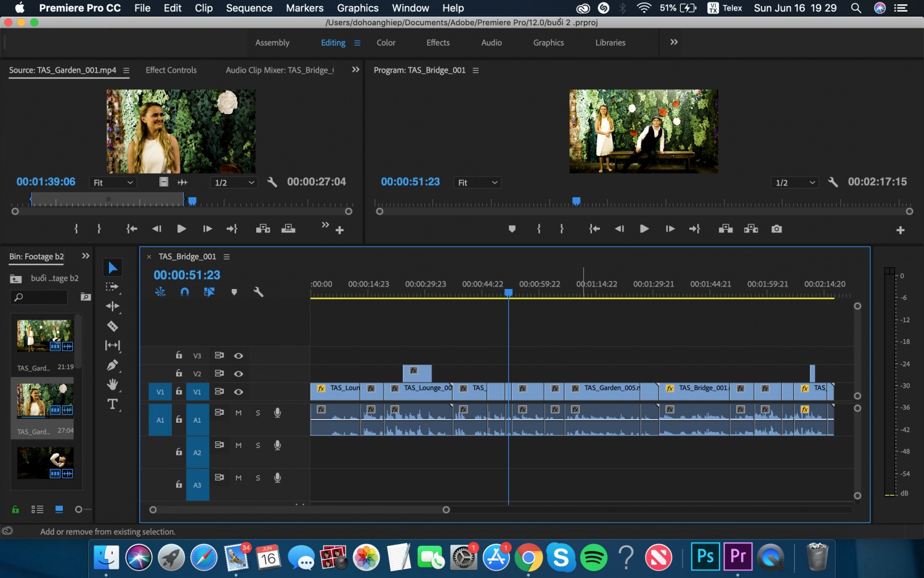Open timeline display settings wrench

(x=258, y=292)
